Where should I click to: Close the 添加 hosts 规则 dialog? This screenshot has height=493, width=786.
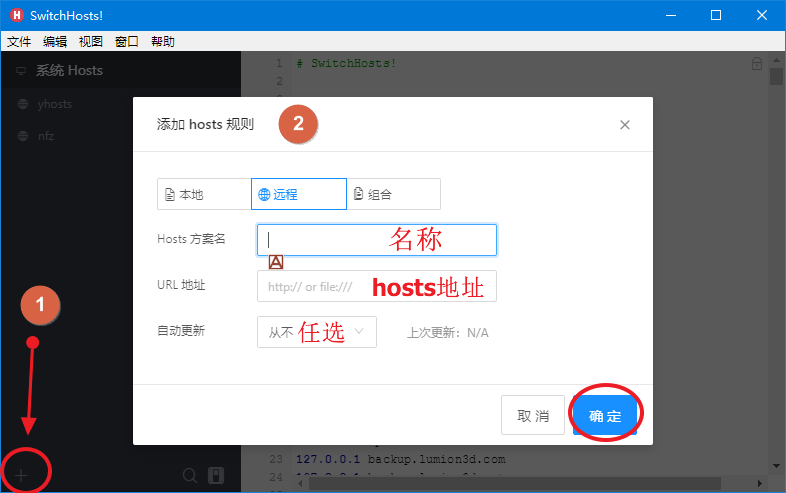[625, 125]
